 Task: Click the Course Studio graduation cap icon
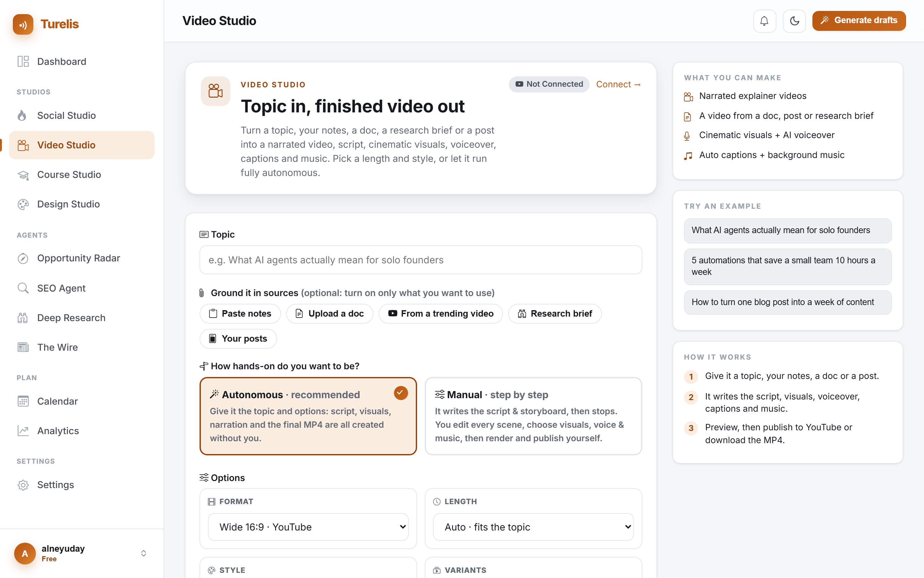(x=23, y=175)
